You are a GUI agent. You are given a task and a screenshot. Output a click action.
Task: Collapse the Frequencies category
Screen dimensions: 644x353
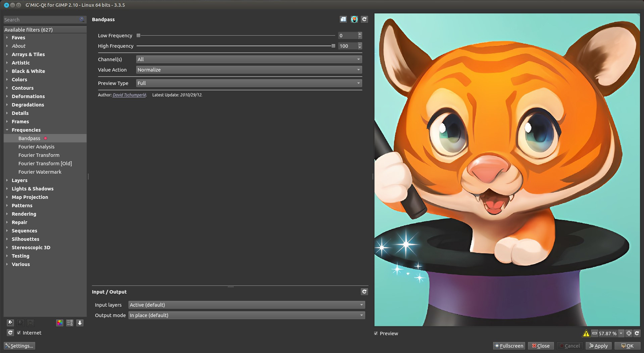[7, 130]
